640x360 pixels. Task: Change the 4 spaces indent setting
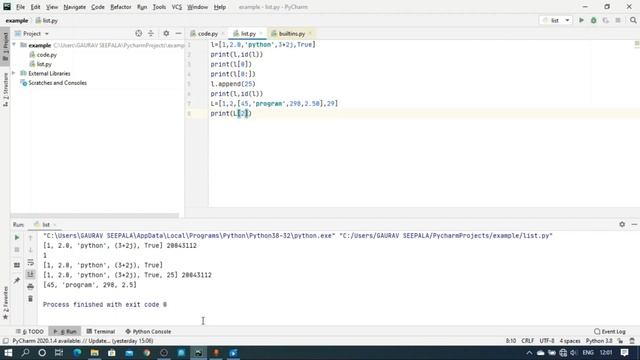pyautogui.click(x=570, y=341)
